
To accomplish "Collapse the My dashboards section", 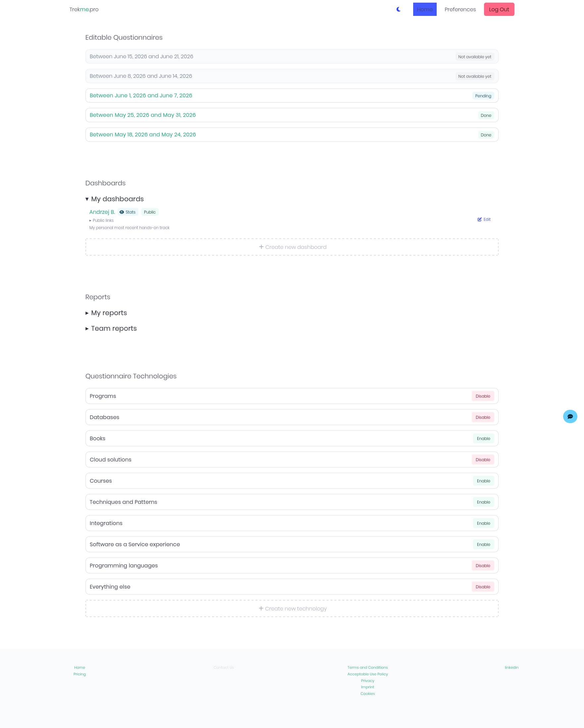I will [x=115, y=199].
